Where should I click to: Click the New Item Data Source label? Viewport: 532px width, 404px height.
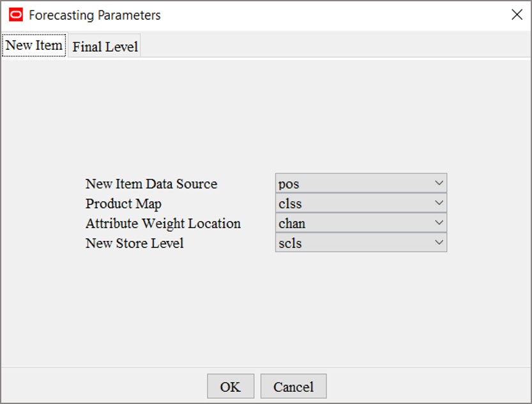click(x=152, y=183)
